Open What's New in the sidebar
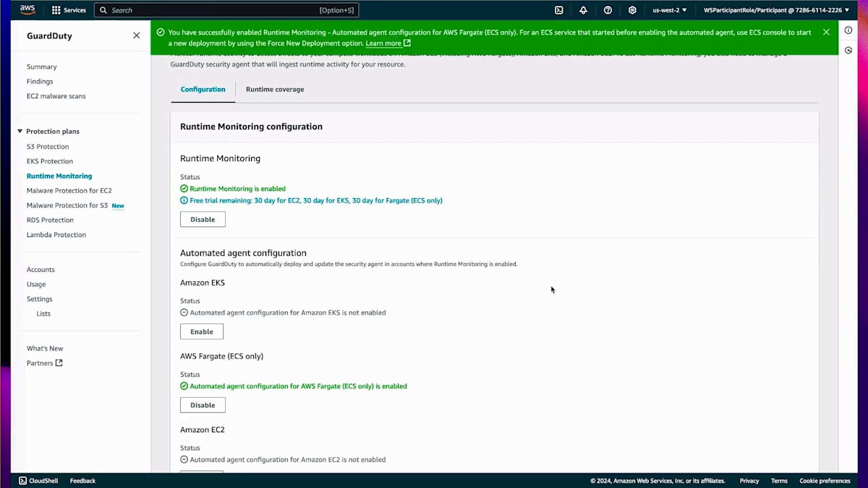The height and width of the screenshot is (488, 868). coord(45,348)
